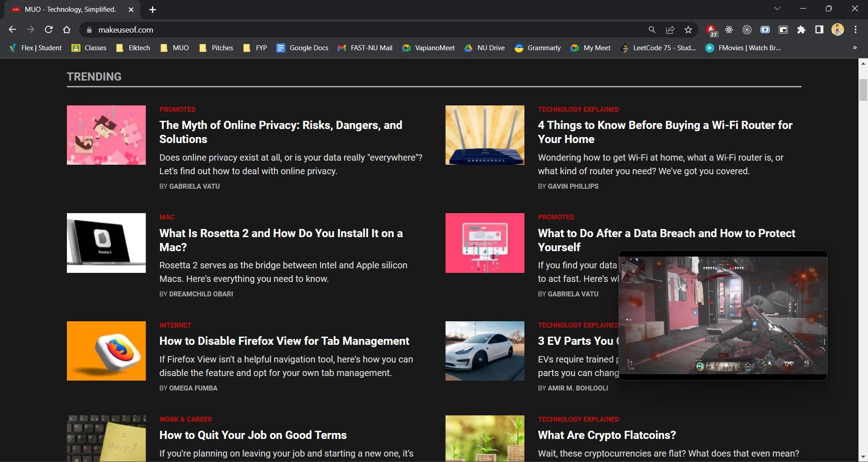Bookmark this page with the star icon
This screenshot has width=868, height=462.
pyautogui.click(x=688, y=29)
